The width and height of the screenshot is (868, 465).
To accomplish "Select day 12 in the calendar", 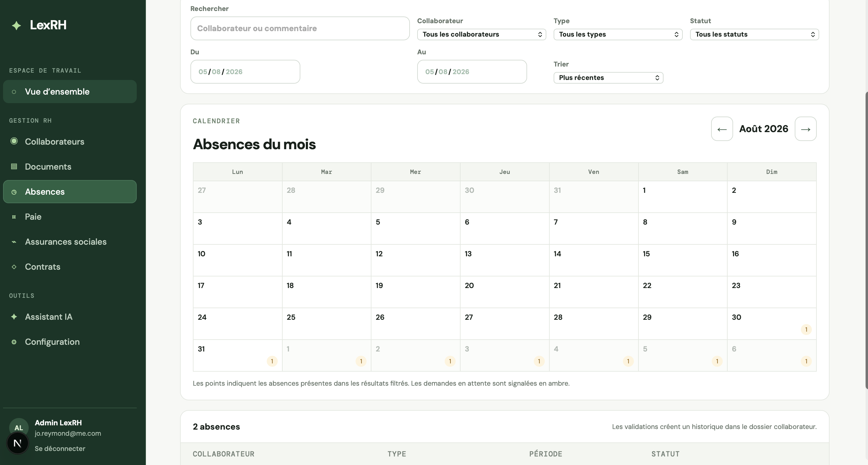I will tap(415, 260).
